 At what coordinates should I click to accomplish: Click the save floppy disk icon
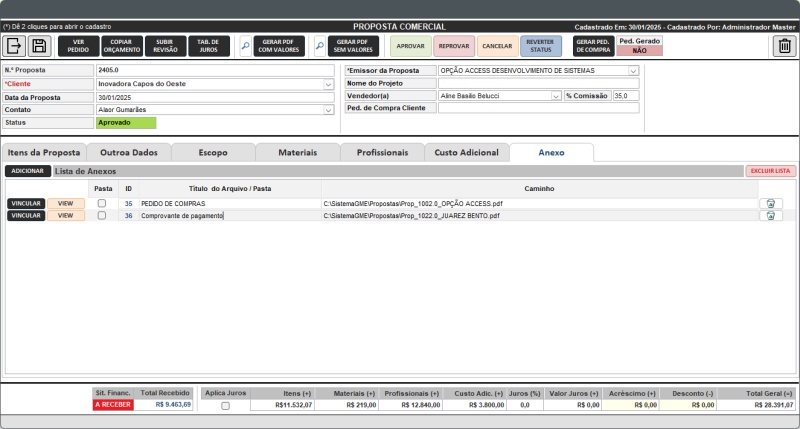click(x=39, y=45)
